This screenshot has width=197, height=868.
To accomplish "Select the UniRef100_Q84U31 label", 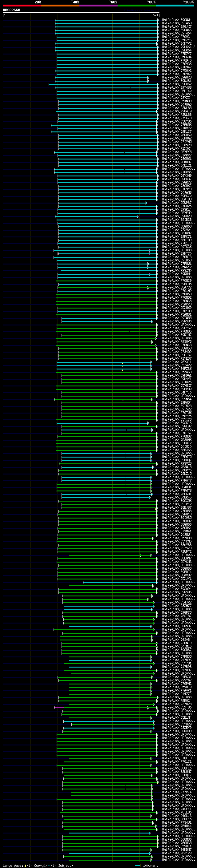I will pos(177,487).
